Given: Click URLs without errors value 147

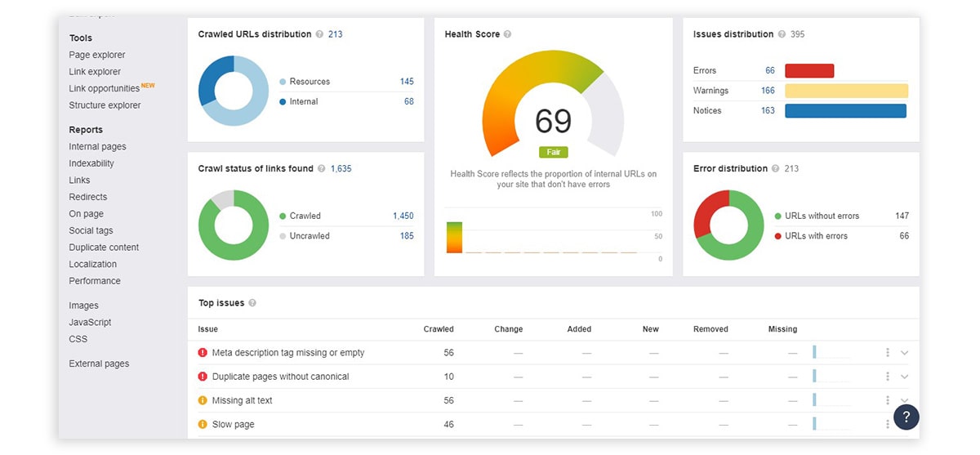Looking at the screenshot, I should [x=902, y=216].
